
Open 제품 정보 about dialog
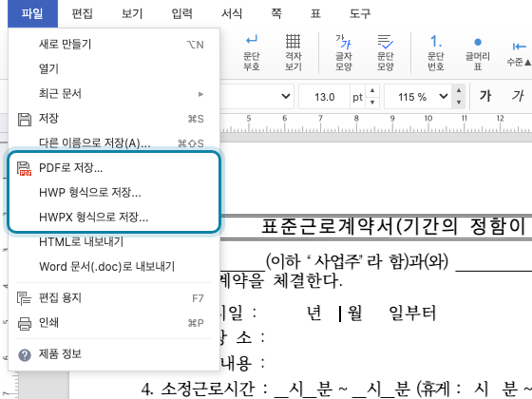[114, 354]
